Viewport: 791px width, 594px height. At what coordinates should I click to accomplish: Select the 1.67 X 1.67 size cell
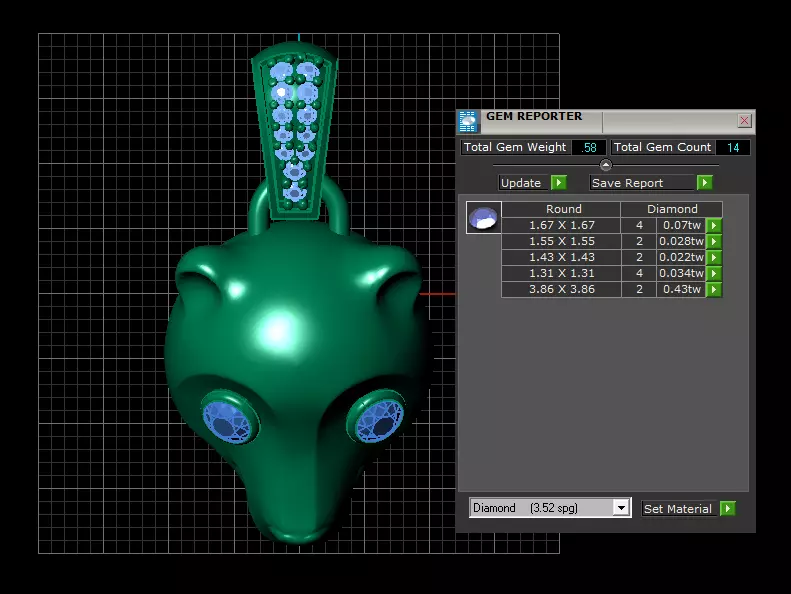click(x=561, y=225)
